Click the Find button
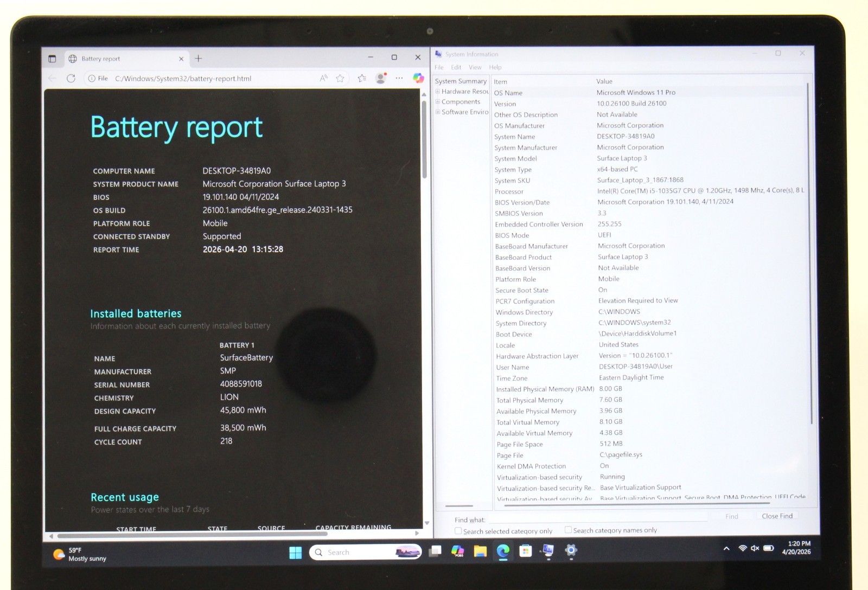868x590 pixels. (732, 516)
